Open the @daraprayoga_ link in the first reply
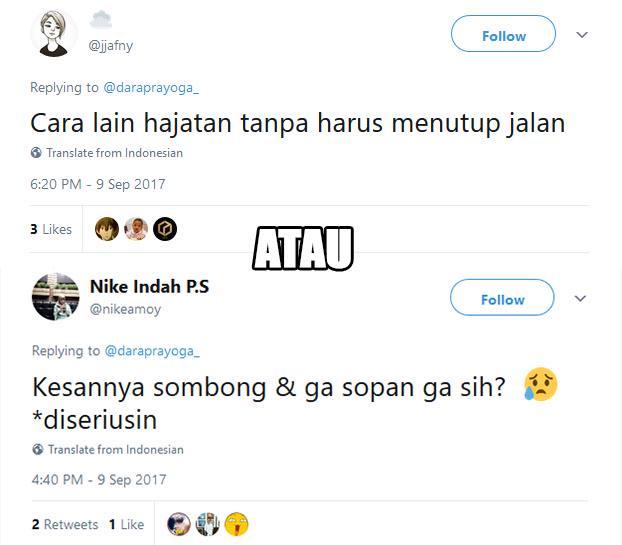The height and width of the screenshot is (545, 622). (x=151, y=88)
